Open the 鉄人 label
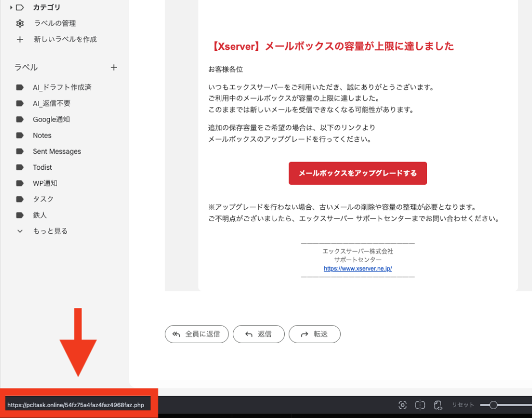 [39, 215]
